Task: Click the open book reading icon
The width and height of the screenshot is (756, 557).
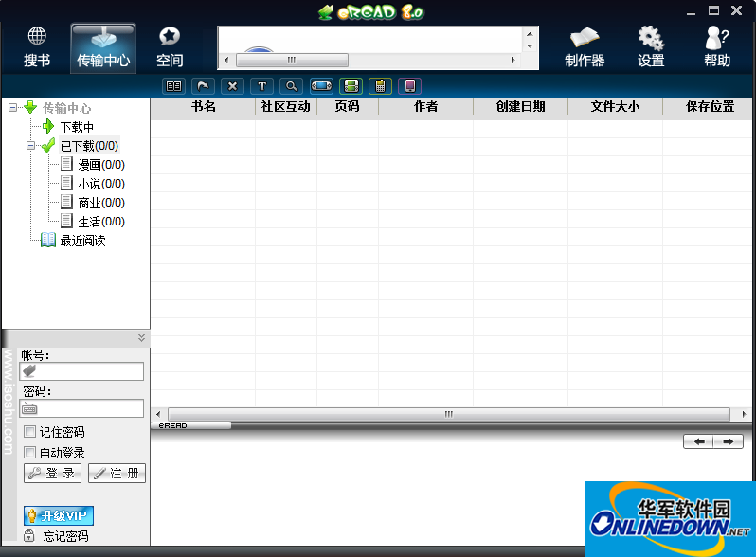Action: pos(173,85)
